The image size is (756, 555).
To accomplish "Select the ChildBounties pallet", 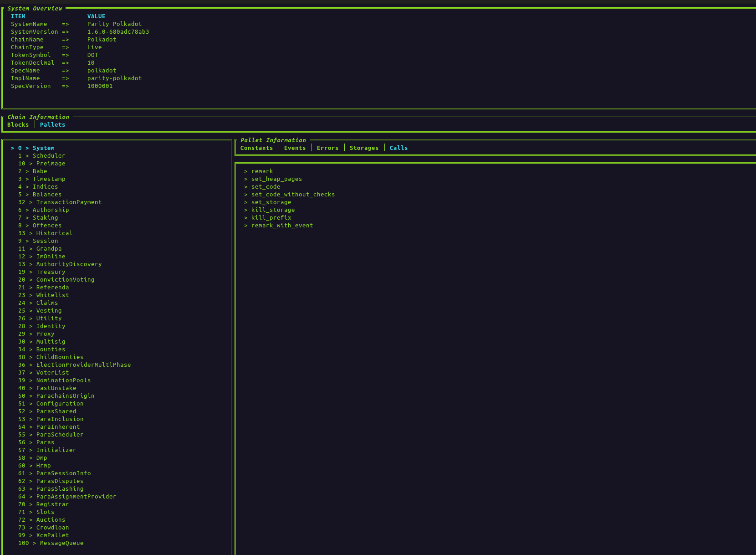I will pyautogui.click(x=51, y=357).
